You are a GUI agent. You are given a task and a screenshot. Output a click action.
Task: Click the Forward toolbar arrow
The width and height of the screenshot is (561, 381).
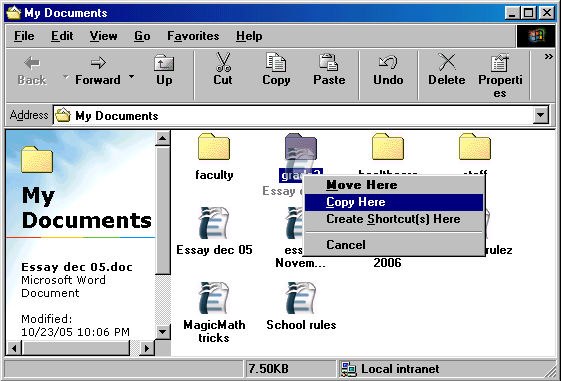pyautogui.click(x=98, y=63)
